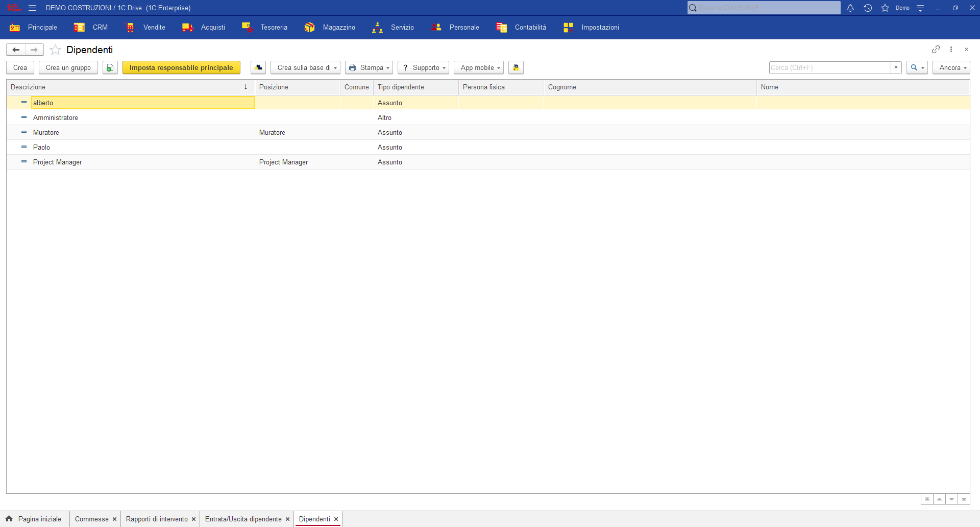This screenshot has height=527, width=980.
Task: Go forward with right arrow
Action: [34, 50]
